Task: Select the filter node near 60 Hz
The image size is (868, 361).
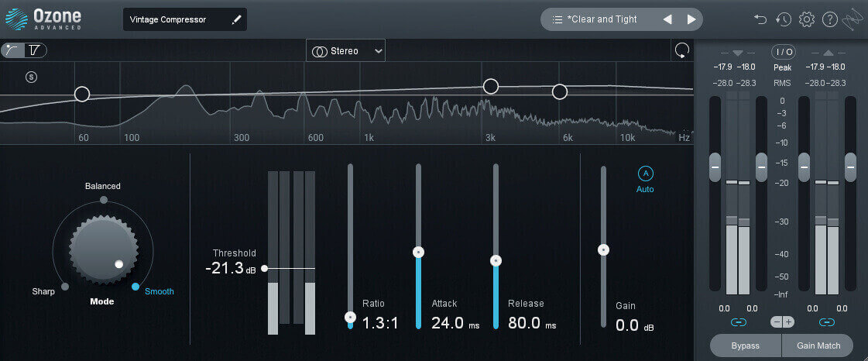Action: [x=82, y=95]
